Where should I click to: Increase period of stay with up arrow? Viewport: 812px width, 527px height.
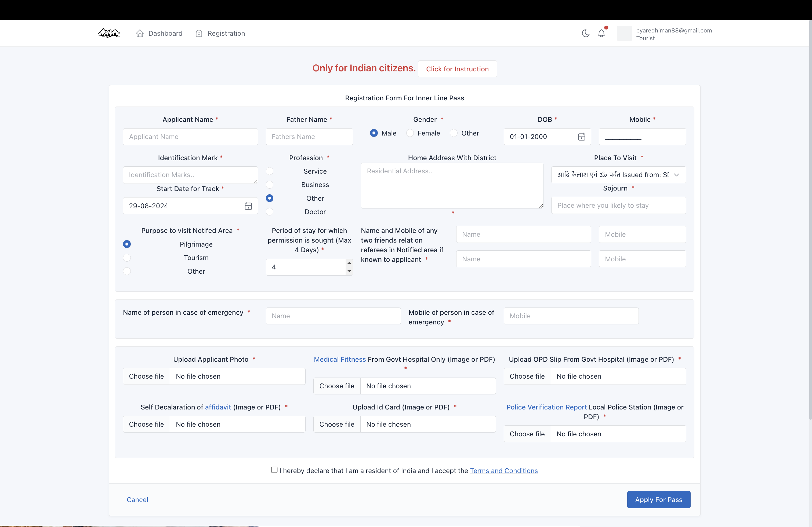tap(349, 263)
